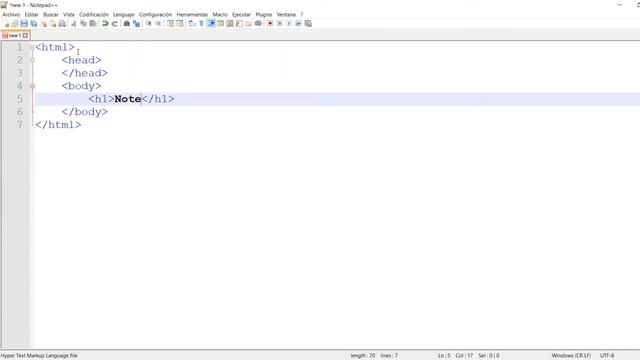Click the Close All toolbar icon
This screenshot has width=640, height=360.
point(53,24)
